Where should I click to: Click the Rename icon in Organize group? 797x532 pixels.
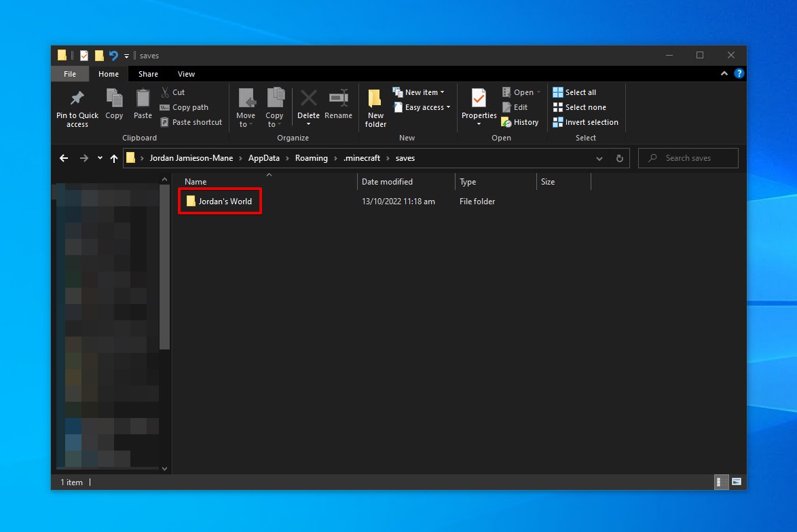point(338,99)
